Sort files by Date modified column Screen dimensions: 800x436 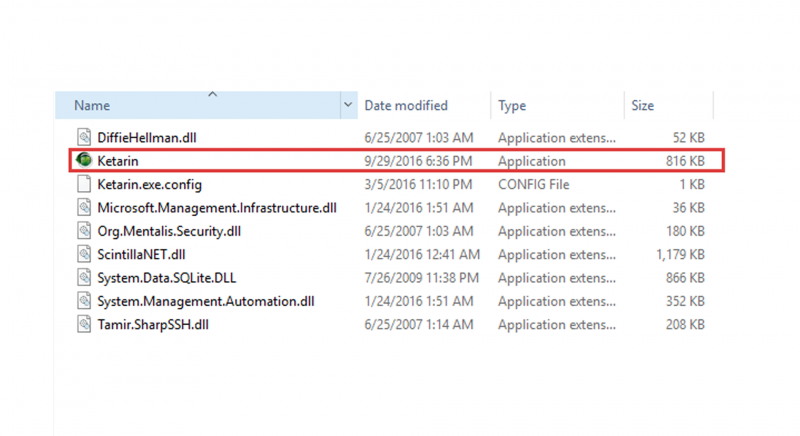tap(405, 105)
